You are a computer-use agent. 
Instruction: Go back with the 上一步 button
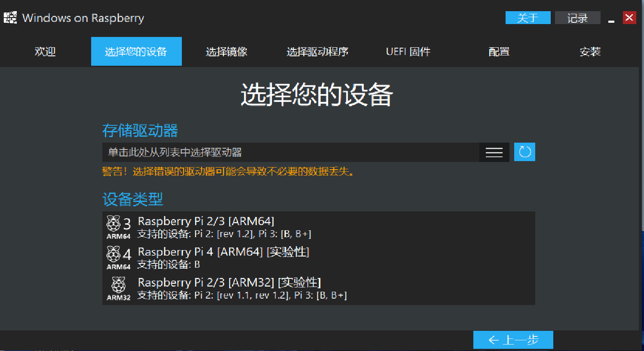[513, 340]
